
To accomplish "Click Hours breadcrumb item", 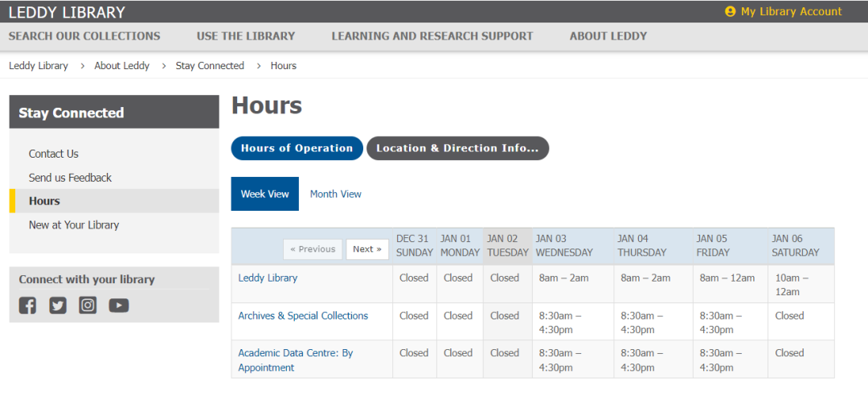I will 284,66.
